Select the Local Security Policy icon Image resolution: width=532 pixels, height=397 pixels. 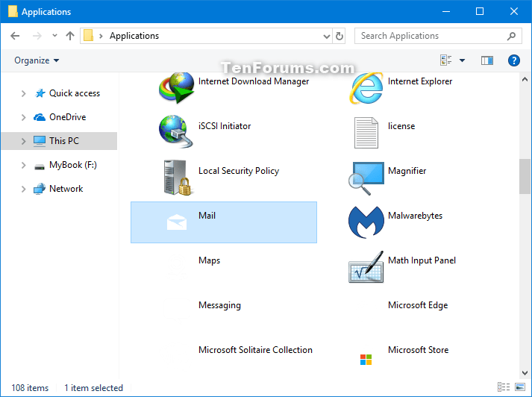[x=178, y=178]
